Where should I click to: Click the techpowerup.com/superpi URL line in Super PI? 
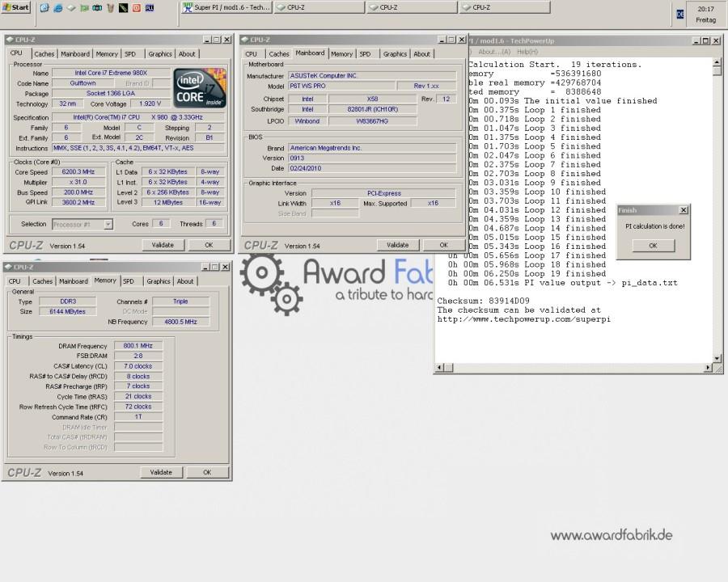point(523,319)
